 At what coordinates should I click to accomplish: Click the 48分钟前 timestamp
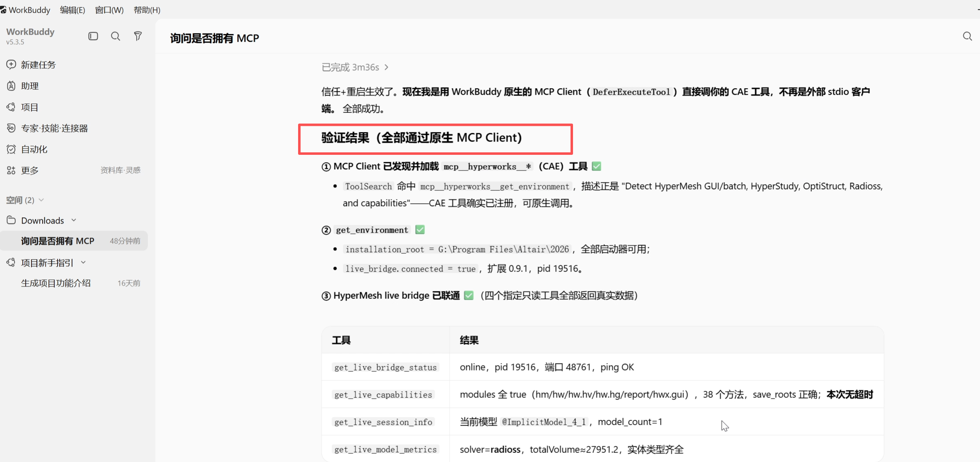click(125, 241)
